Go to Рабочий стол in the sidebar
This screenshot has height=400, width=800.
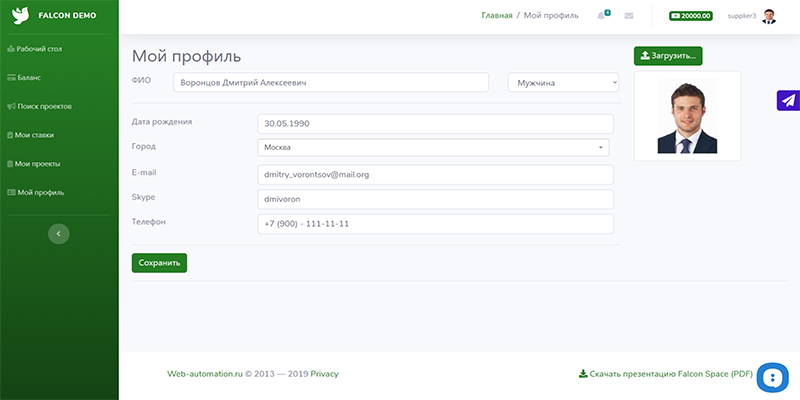pyautogui.click(x=41, y=48)
